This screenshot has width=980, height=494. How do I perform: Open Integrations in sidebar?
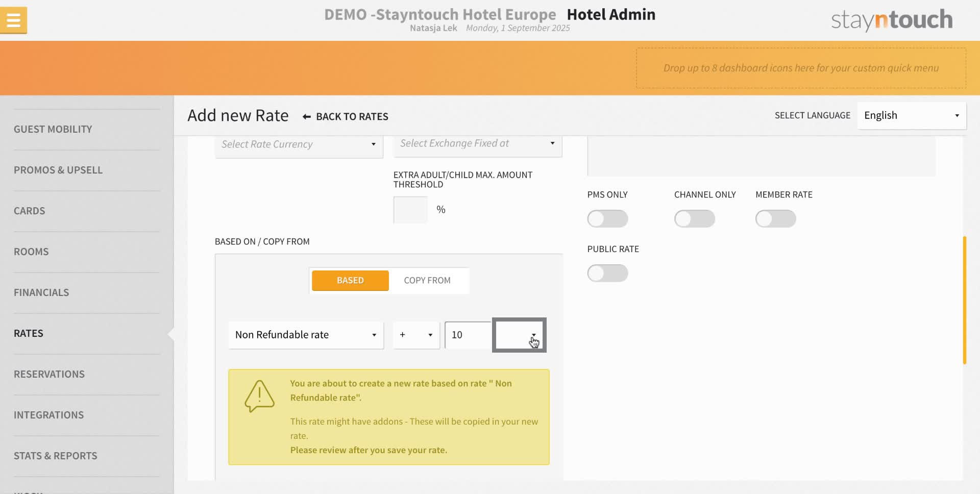click(x=49, y=415)
